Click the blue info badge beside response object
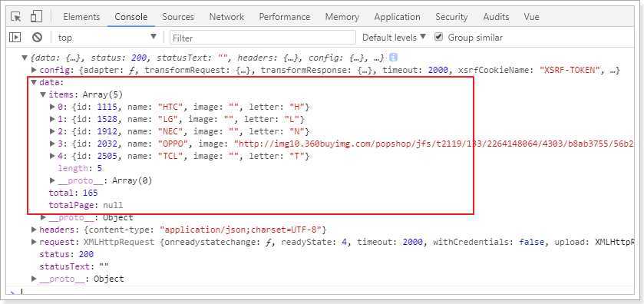This screenshot has width=644, height=304. pyautogui.click(x=394, y=58)
